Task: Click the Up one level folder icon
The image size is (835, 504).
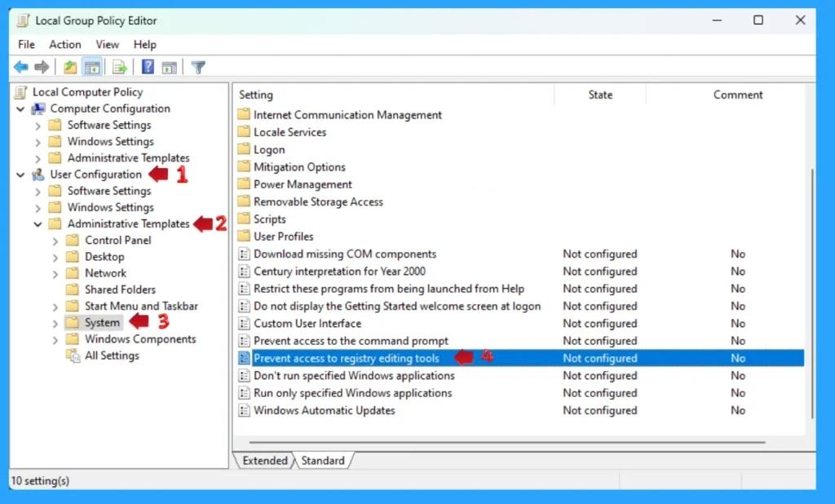Action: point(71,68)
